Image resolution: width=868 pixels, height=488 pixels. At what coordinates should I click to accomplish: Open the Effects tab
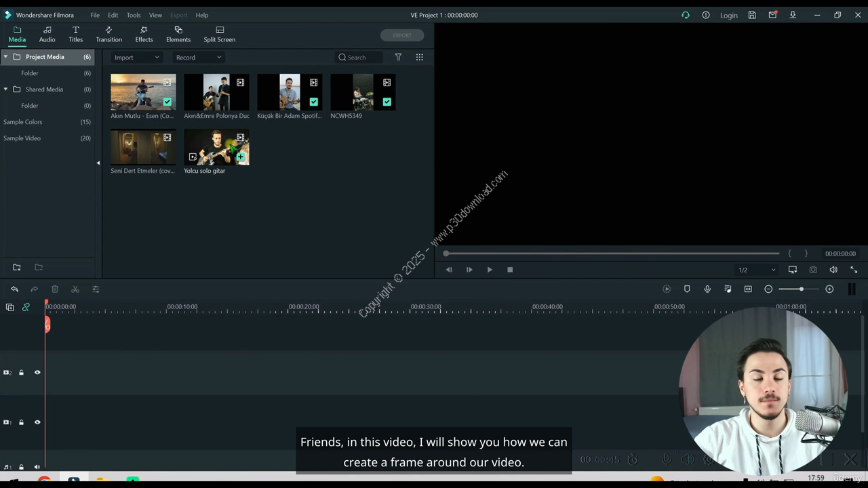click(144, 35)
